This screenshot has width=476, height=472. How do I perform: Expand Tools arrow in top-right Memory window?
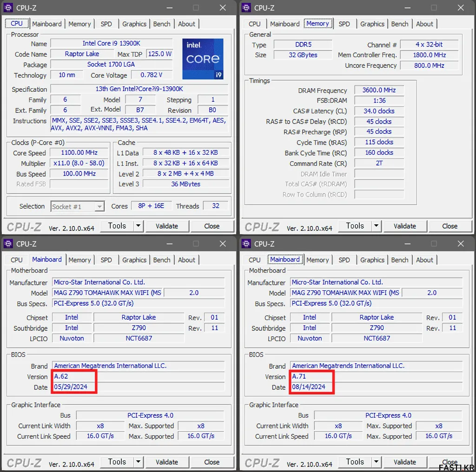[x=377, y=226]
